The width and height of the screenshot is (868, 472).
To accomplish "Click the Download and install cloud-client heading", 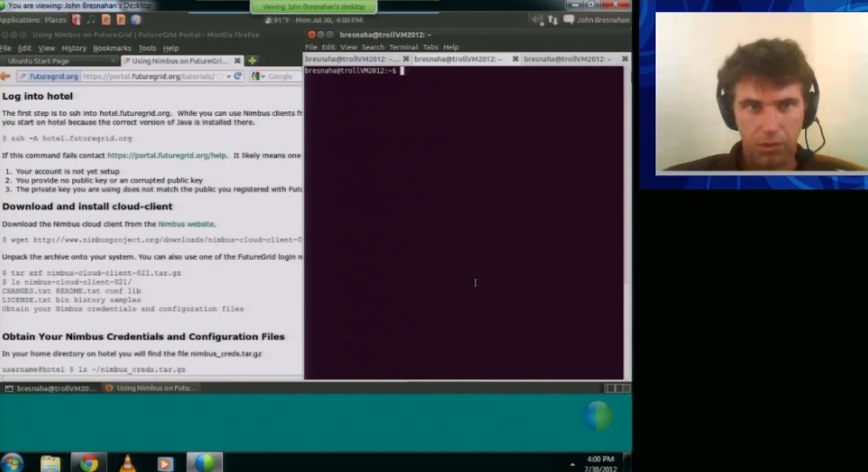I will 87,206.
